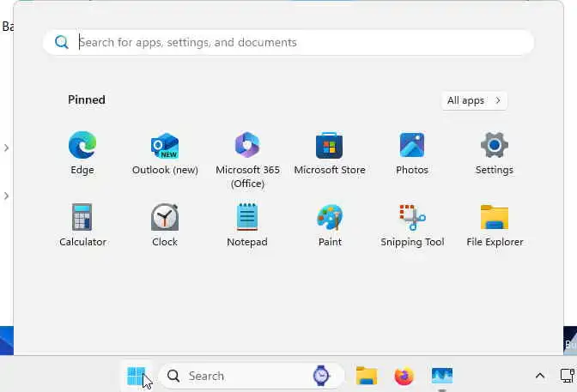Launch the Photos app

pyautogui.click(x=412, y=154)
